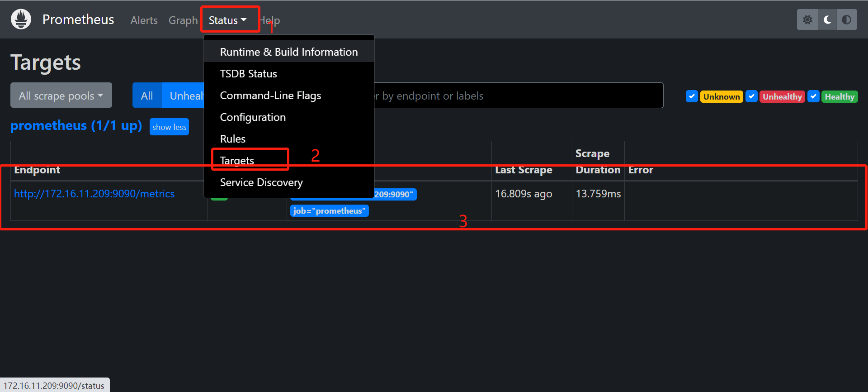Toggle the Unhealthy state filter checkbox

751,96
